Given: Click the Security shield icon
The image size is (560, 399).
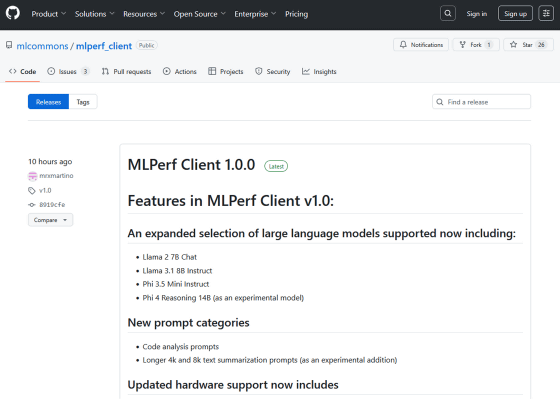Looking at the screenshot, I should [259, 71].
